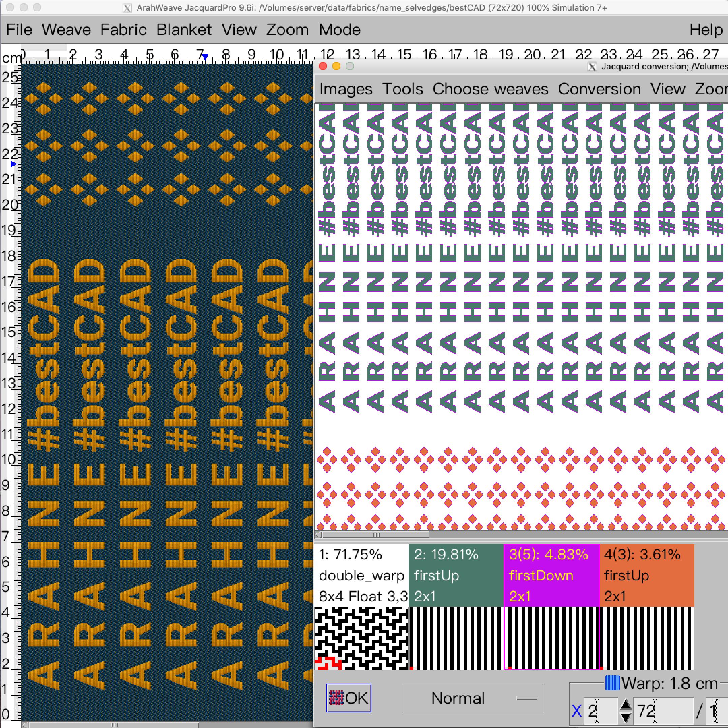Viewport: 728px width, 728px height.
Task: Open the File menu in ArahWeave
Action: pos(19,29)
